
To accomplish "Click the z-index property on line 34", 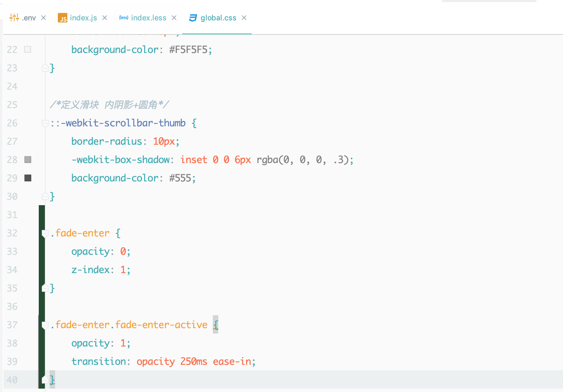I will click(90, 270).
